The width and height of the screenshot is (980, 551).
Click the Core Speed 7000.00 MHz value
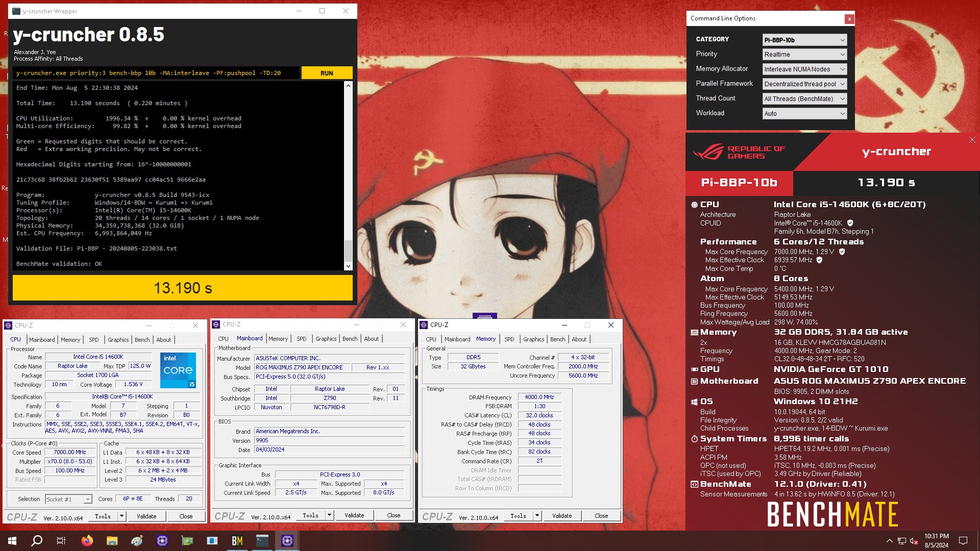coord(70,453)
